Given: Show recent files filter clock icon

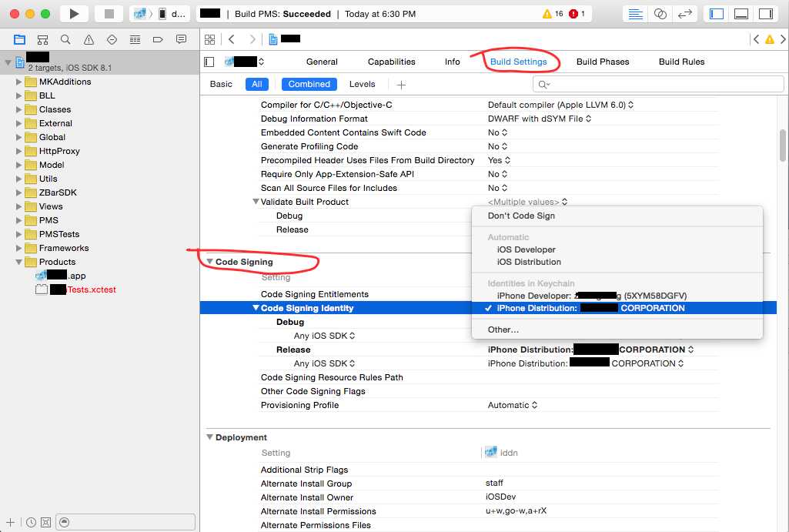Looking at the screenshot, I should point(31,523).
